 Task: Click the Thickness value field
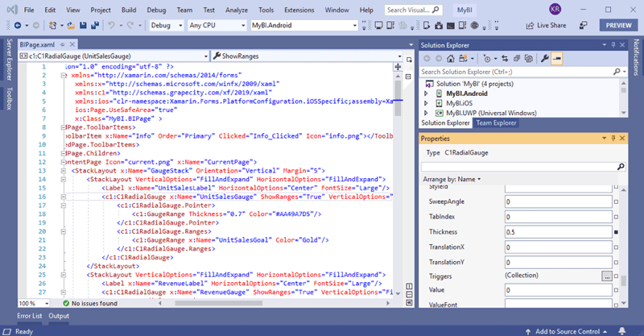pos(559,232)
